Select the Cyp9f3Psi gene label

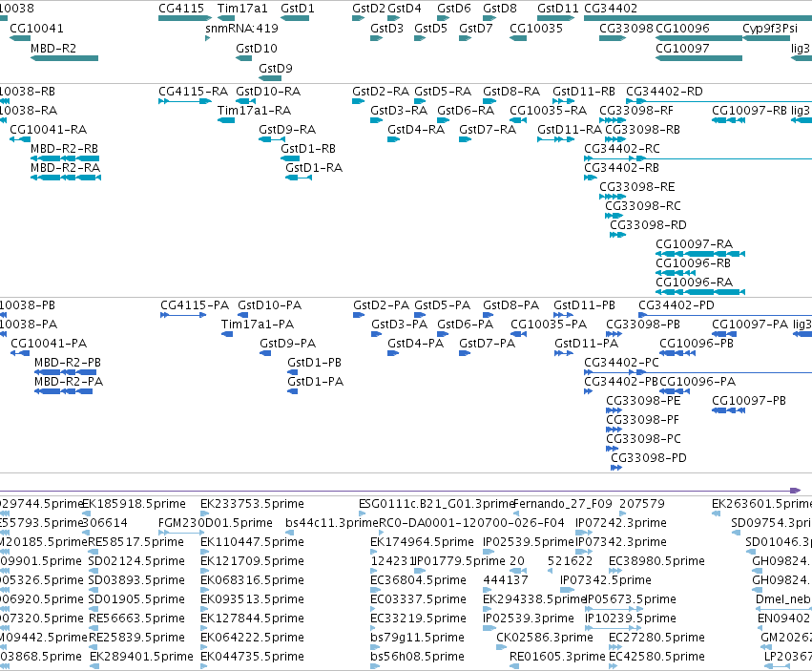(x=770, y=28)
